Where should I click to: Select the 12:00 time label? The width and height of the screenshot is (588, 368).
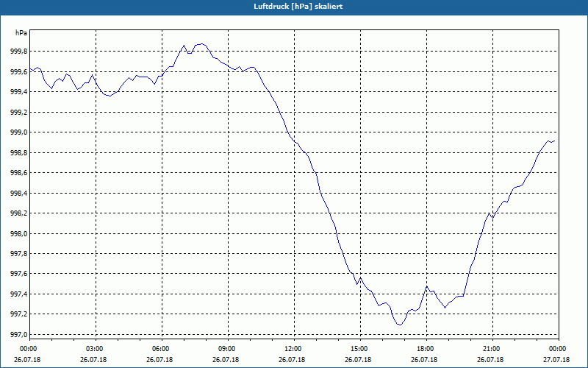point(293,349)
